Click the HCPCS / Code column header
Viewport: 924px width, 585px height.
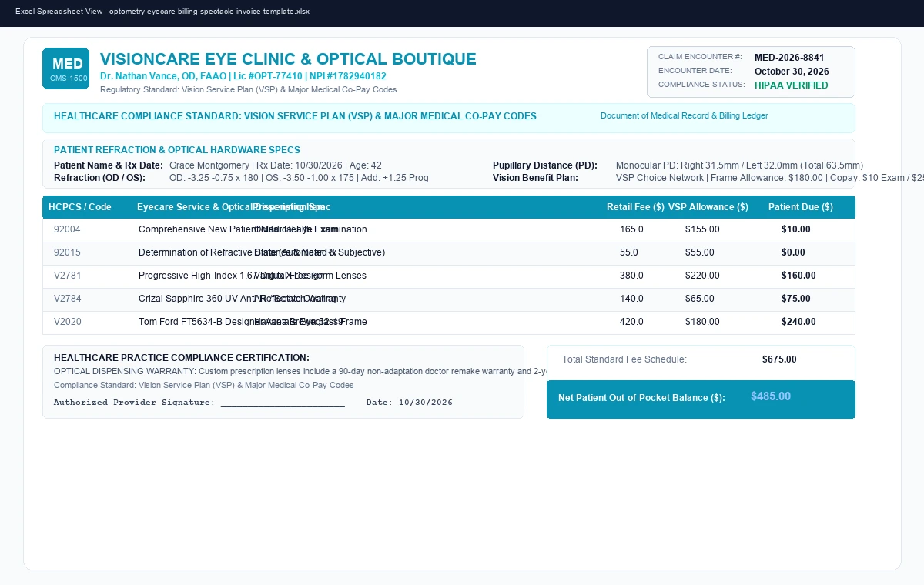pyautogui.click(x=80, y=207)
